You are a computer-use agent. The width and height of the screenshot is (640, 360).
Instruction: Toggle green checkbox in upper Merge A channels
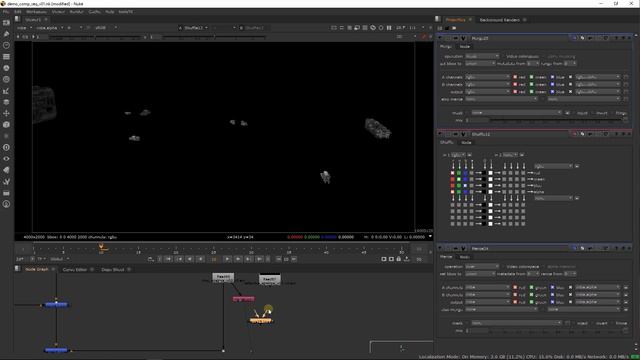click(x=531, y=77)
